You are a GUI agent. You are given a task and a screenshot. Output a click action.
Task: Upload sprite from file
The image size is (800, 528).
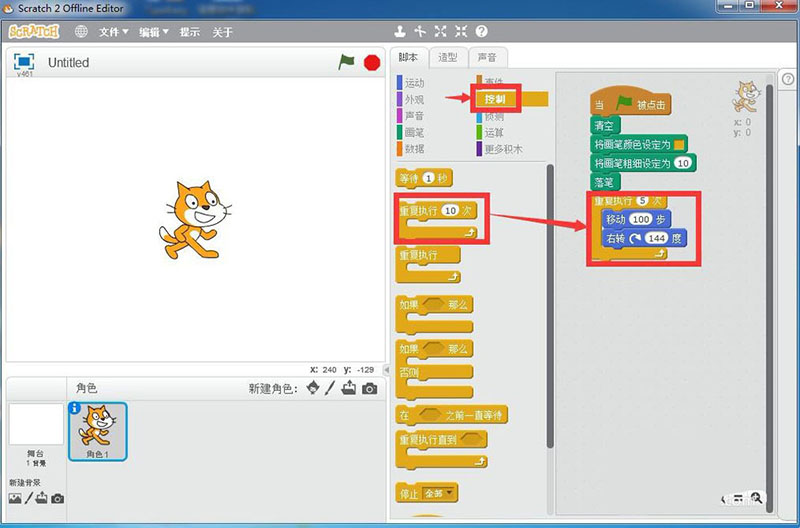(349, 388)
